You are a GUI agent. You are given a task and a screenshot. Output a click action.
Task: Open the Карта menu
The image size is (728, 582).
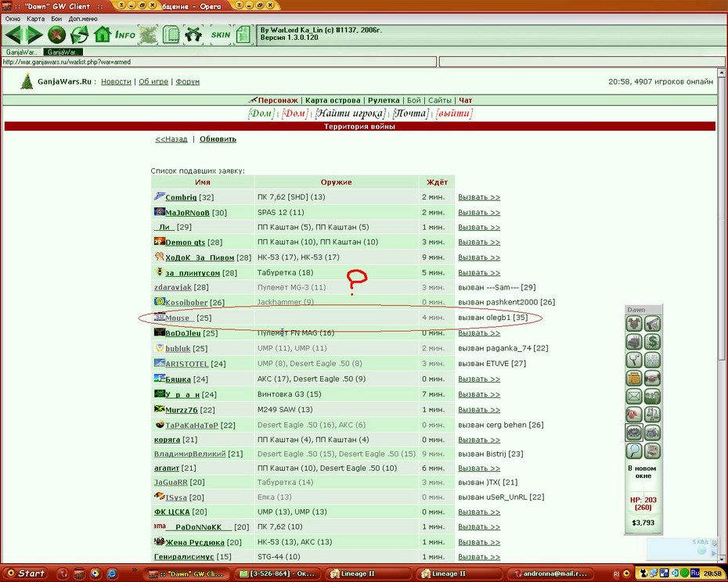(x=35, y=19)
